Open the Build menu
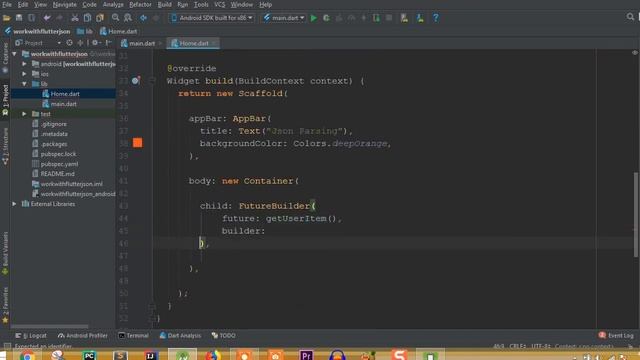640x360 pixels. [x=164, y=4]
